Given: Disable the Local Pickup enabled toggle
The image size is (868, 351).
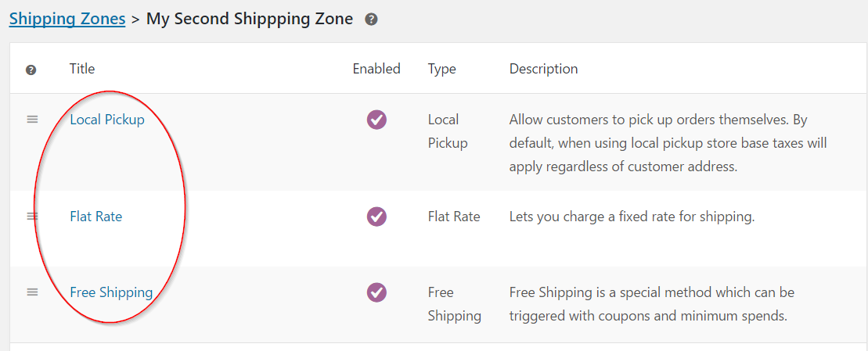Looking at the screenshot, I should pyautogui.click(x=376, y=120).
